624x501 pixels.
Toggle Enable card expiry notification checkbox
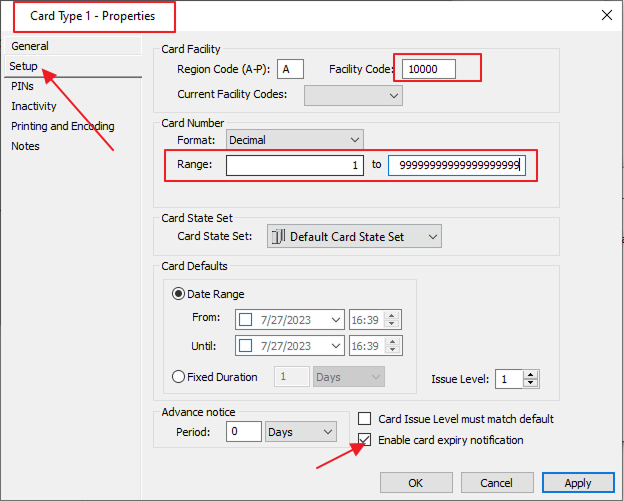pyautogui.click(x=365, y=440)
